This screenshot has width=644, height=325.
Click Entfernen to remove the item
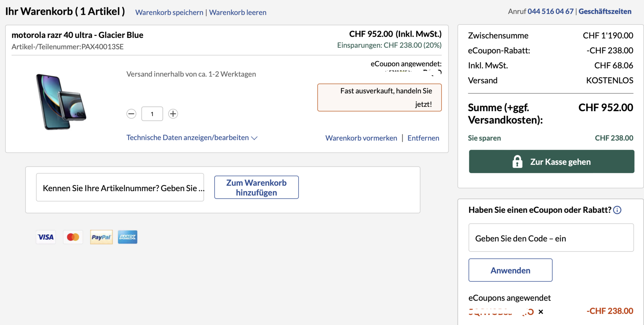pyautogui.click(x=423, y=138)
